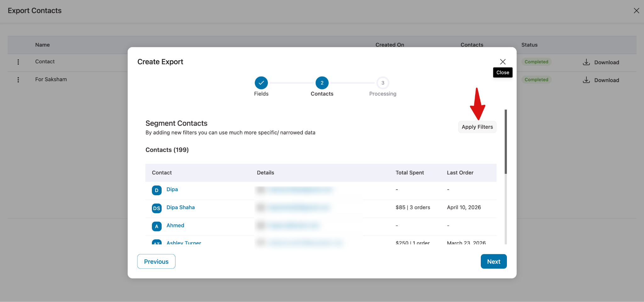Viewport: 644px width, 302px height.
Task: Click the Download icon for Contact export
Action: tap(586, 62)
